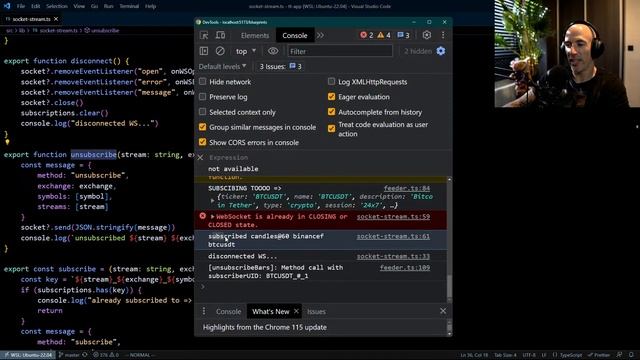Open the drawer three-dot menu icon
640x360 pixels.
pos(204,311)
